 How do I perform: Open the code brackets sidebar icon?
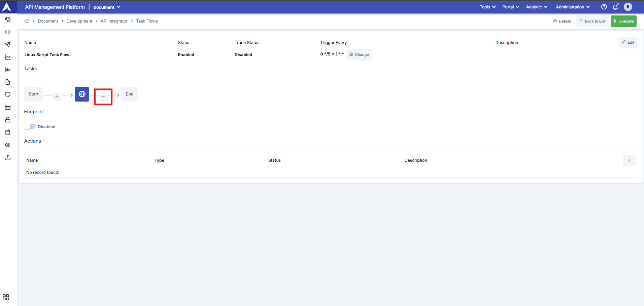pos(8,32)
